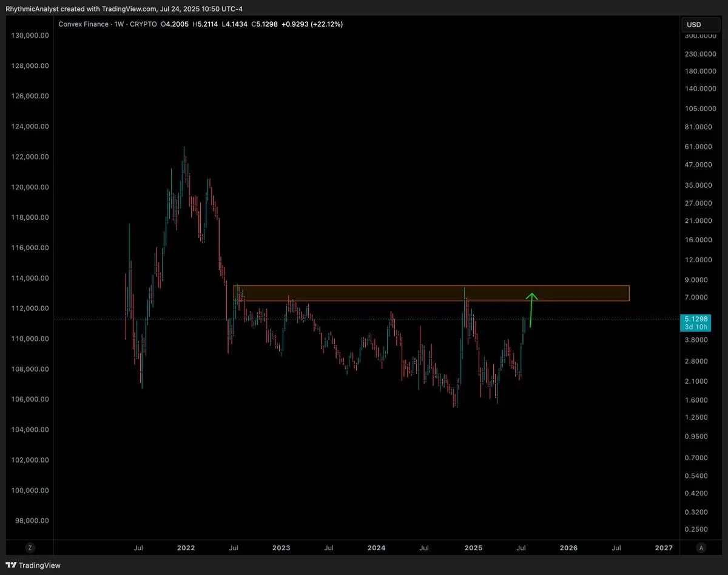This screenshot has height=575, width=728.
Task: Click the Z timezone button at bottom left
Action: point(30,548)
